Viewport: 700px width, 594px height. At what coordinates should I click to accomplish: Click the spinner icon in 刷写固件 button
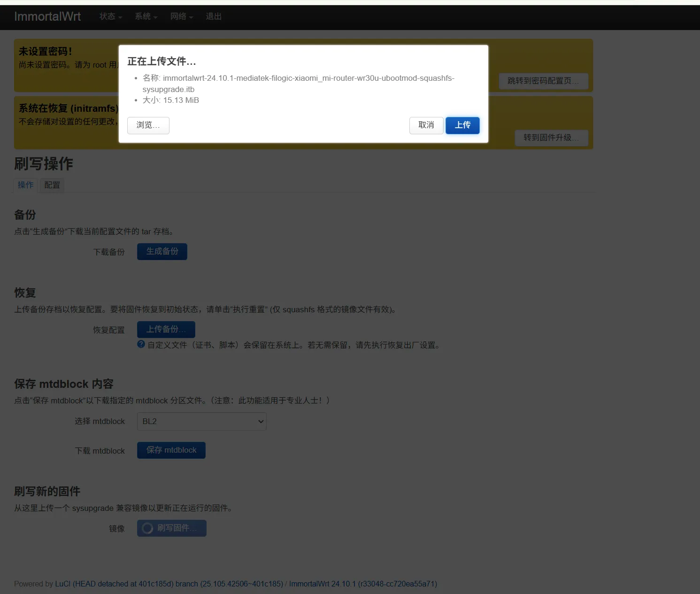[x=147, y=528]
